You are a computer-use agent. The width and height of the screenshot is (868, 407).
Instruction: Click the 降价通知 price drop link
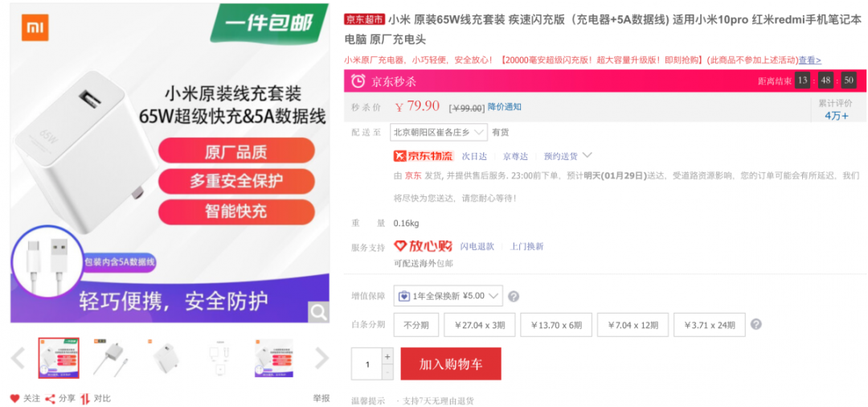[504, 107]
